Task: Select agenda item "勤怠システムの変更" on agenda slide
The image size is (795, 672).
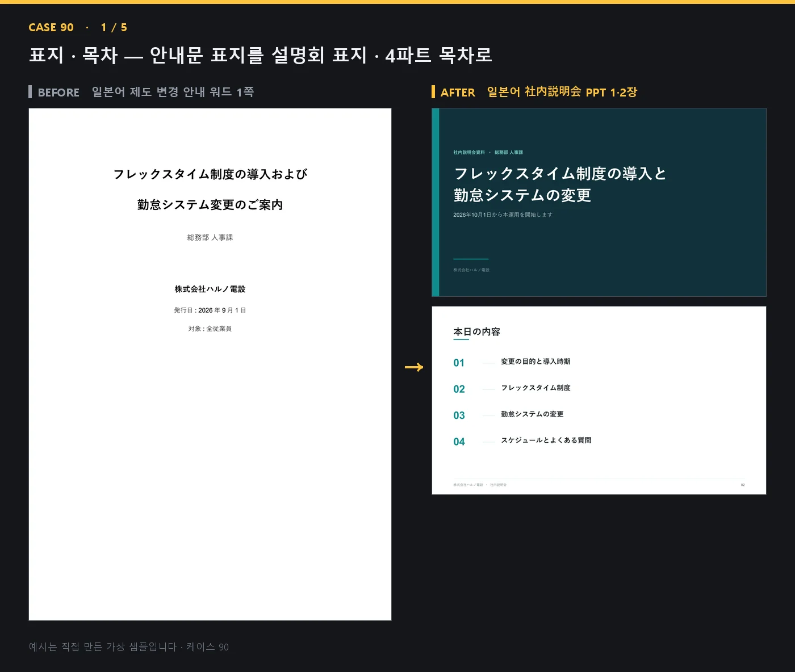Action: 532,414
